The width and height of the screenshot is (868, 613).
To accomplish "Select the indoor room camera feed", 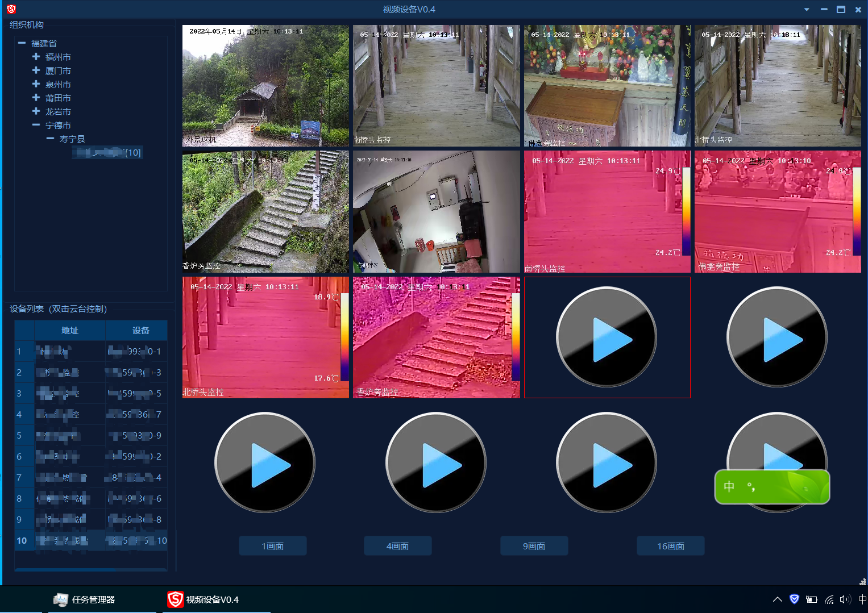I will (x=437, y=211).
